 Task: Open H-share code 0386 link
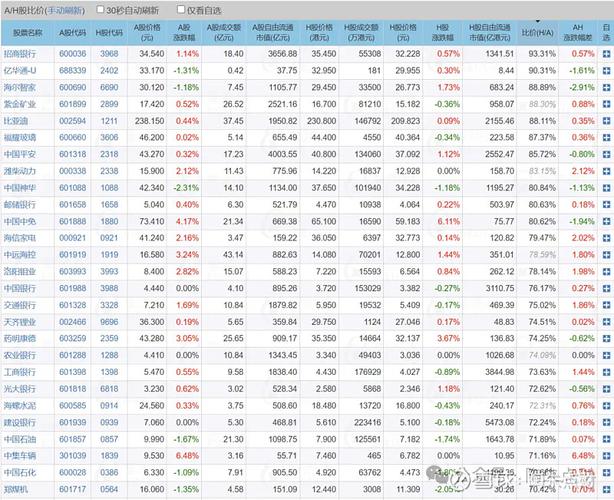coord(109,473)
